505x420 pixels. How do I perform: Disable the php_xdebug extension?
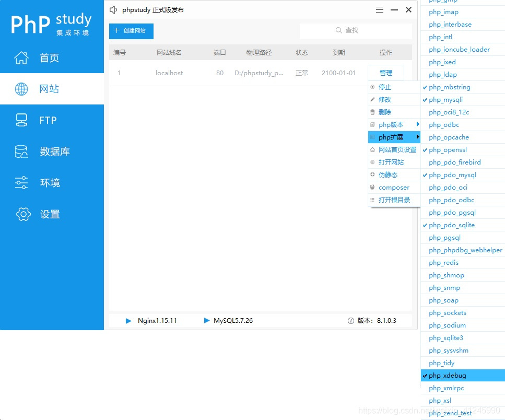(x=447, y=375)
